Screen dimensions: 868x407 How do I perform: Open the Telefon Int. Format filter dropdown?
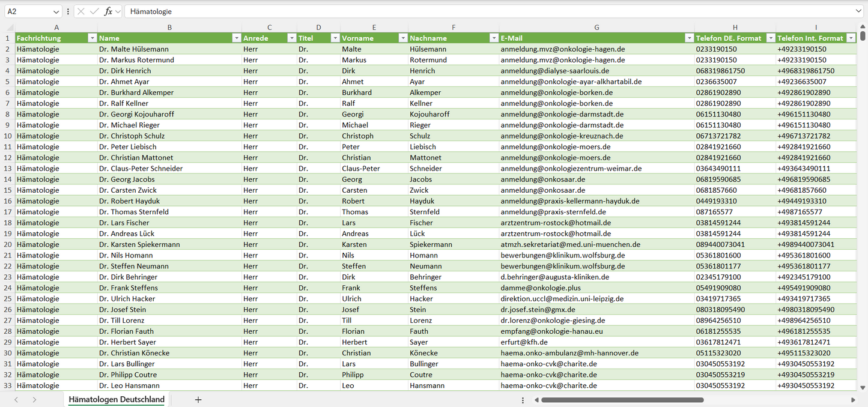point(851,38)
